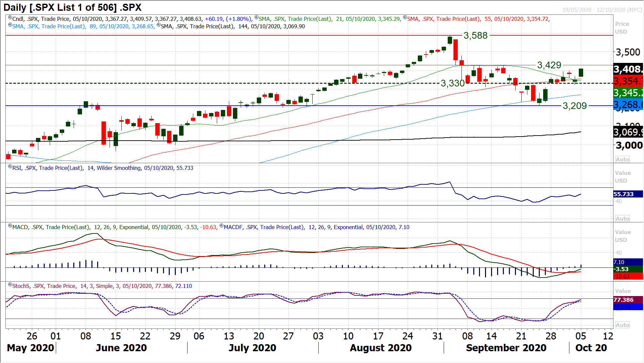Click the StochS indicator legend icon
The height and width of the screenshot is (363, 644).
pos(10,285)
